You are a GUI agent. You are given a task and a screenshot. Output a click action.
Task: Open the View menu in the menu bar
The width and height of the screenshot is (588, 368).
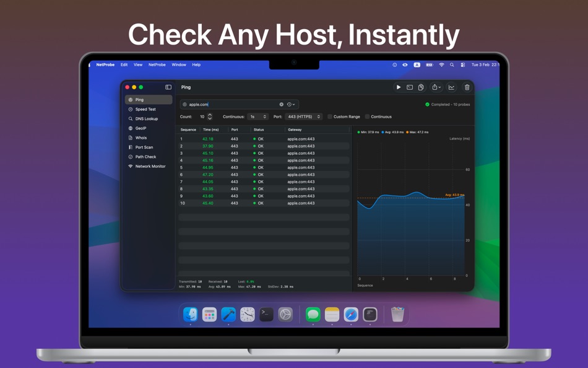point(137,64)
